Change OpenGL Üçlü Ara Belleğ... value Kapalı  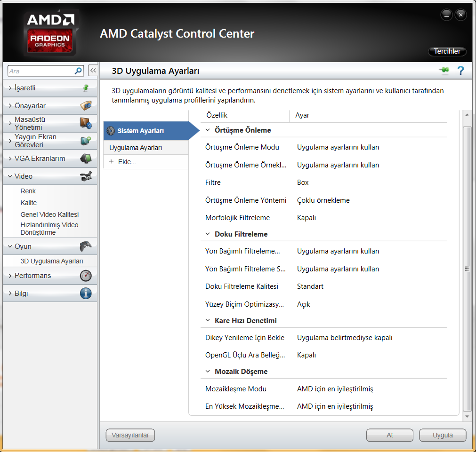pos(307,355)
